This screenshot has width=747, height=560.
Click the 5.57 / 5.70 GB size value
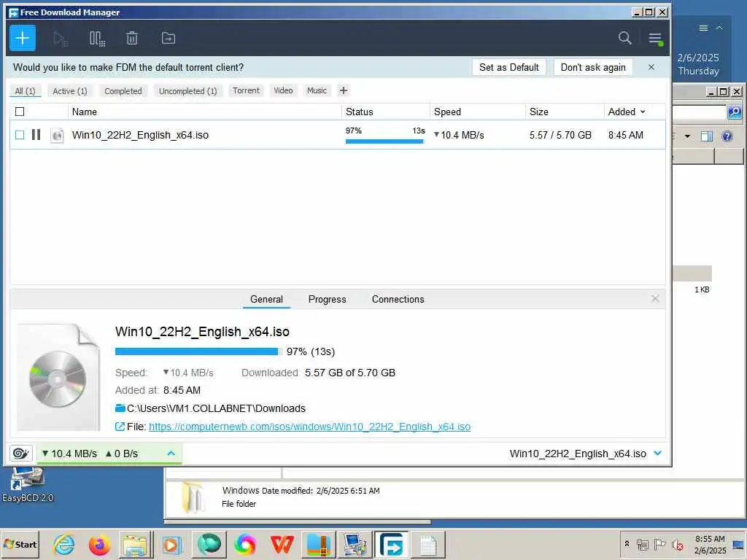[x=560, y=135]
